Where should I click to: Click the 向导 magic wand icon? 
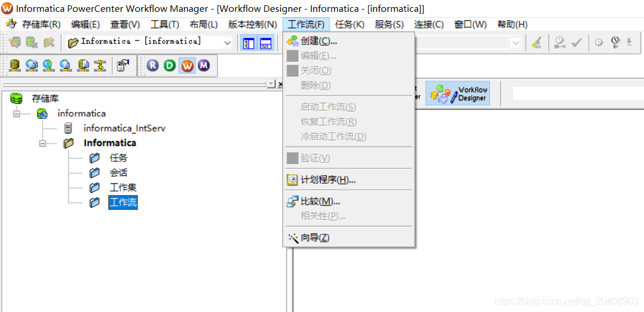(292, 238)
